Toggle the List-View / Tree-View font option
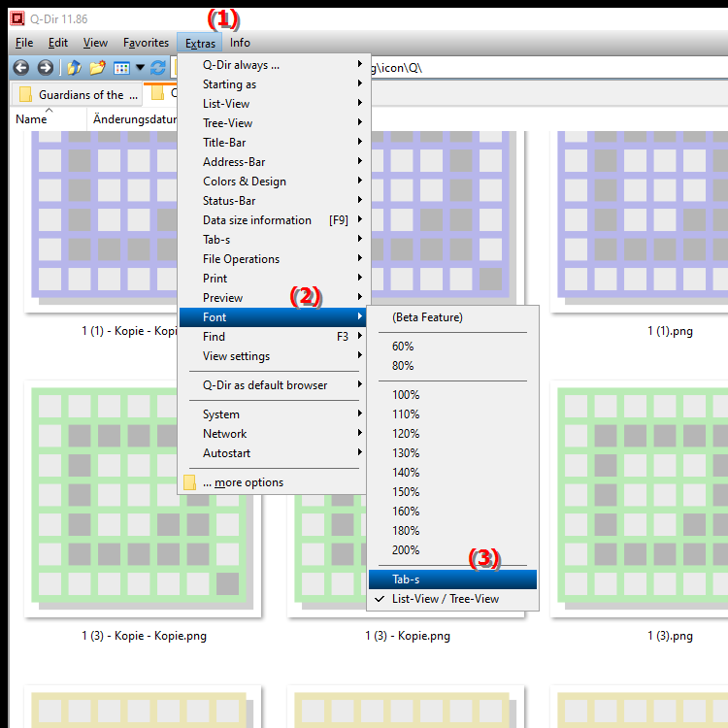Viewport: 728px width, 728px height. coord(445,599)
